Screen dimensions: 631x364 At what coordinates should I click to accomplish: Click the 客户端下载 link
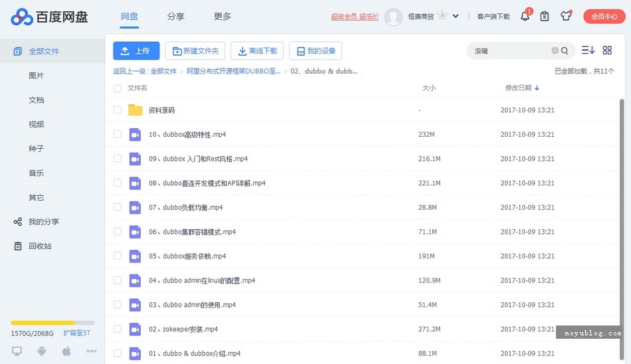click(494, 17)
